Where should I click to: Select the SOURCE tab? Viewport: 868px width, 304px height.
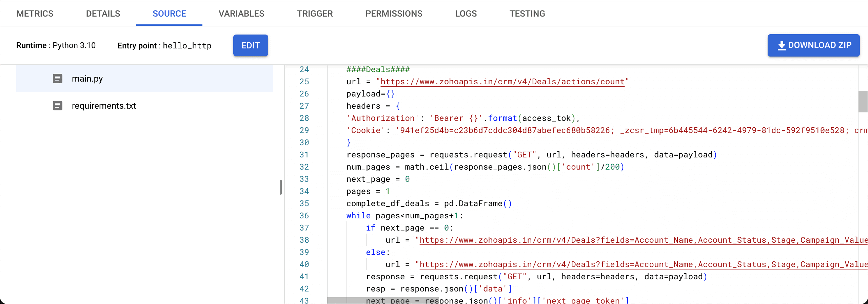(x=169, y=14)
